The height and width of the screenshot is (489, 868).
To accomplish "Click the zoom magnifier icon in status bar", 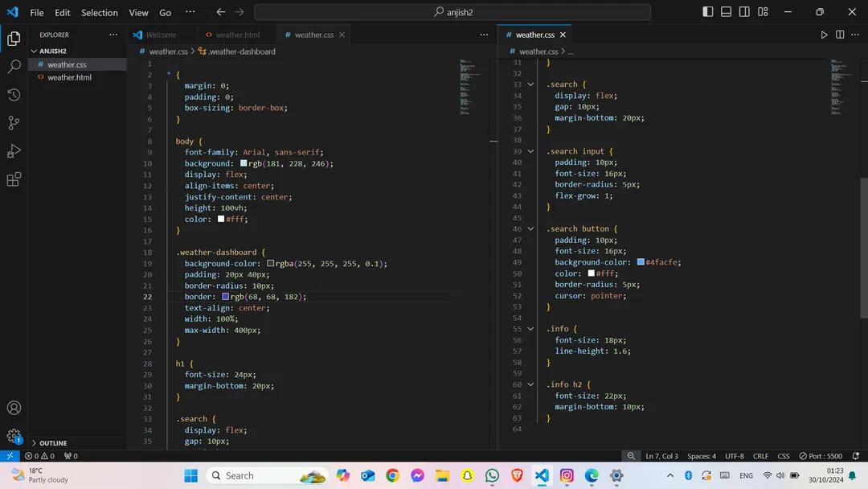I will pos(631,456).
